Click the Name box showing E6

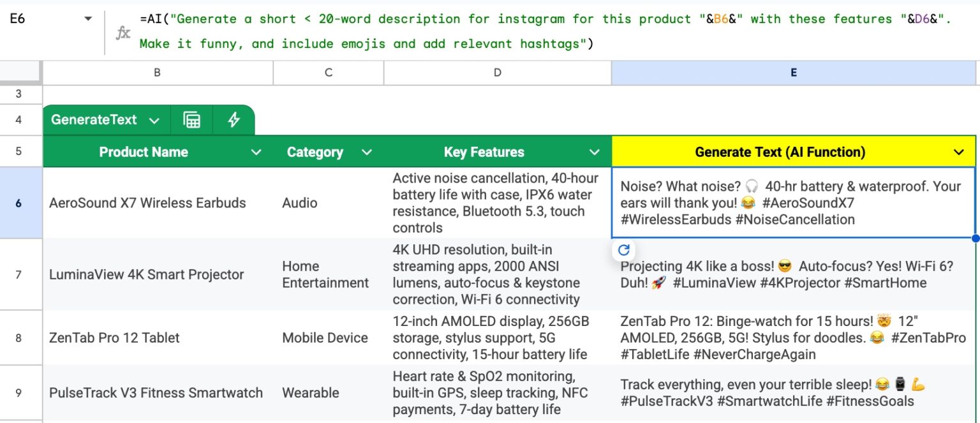[x=38, y=19]
